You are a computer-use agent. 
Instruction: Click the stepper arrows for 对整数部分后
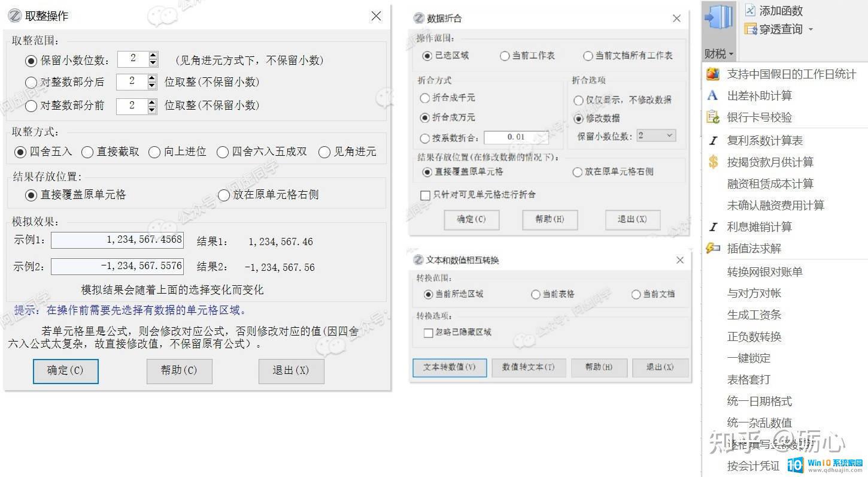point(151,81)
